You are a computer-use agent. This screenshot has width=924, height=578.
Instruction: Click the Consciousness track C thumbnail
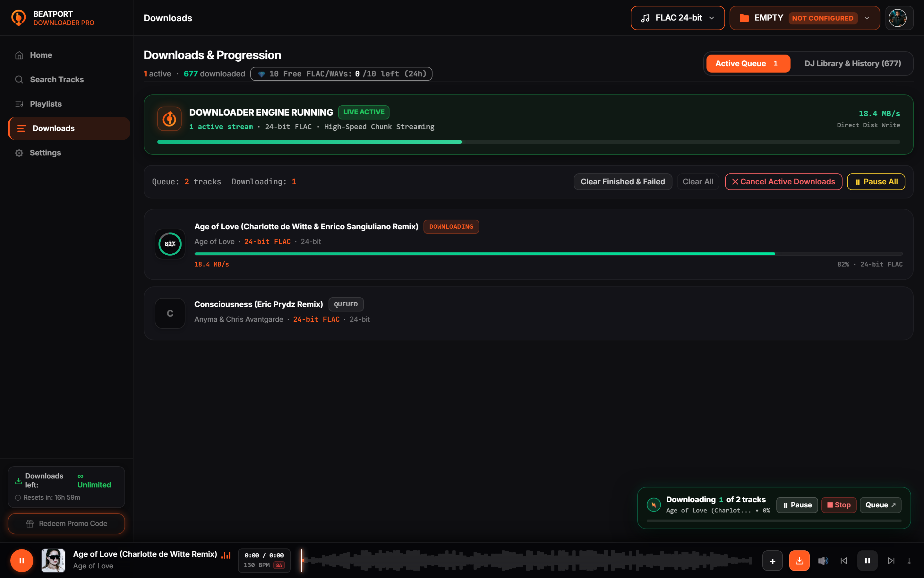click(170, 313)
